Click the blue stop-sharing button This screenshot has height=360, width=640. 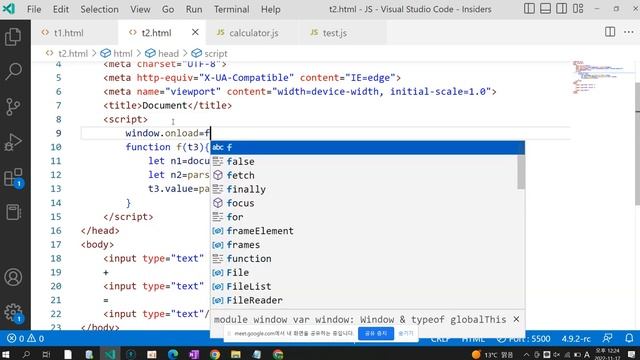click(x=376, y=333)
